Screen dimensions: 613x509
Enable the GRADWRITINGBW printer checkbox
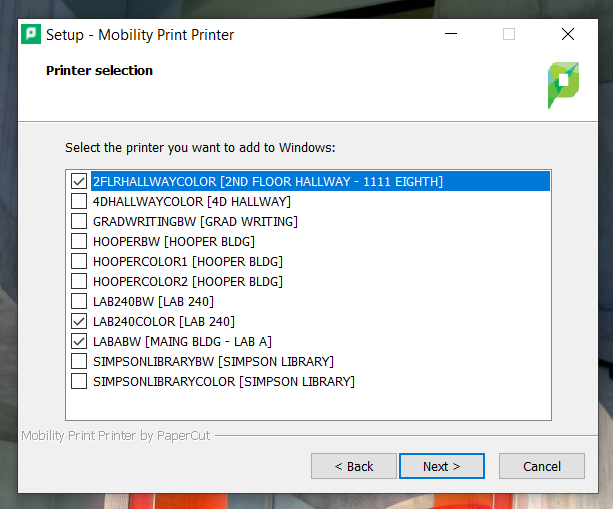(x=79, y=221)
